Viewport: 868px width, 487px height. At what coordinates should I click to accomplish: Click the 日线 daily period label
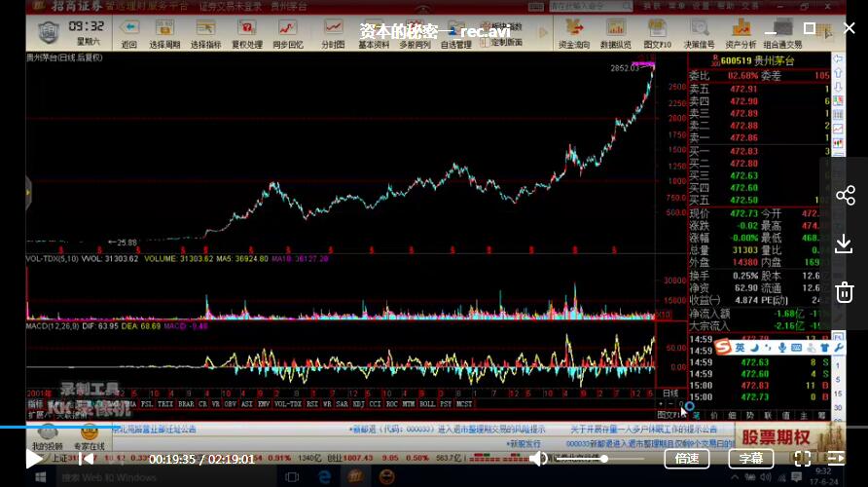[x=670, y=393]
